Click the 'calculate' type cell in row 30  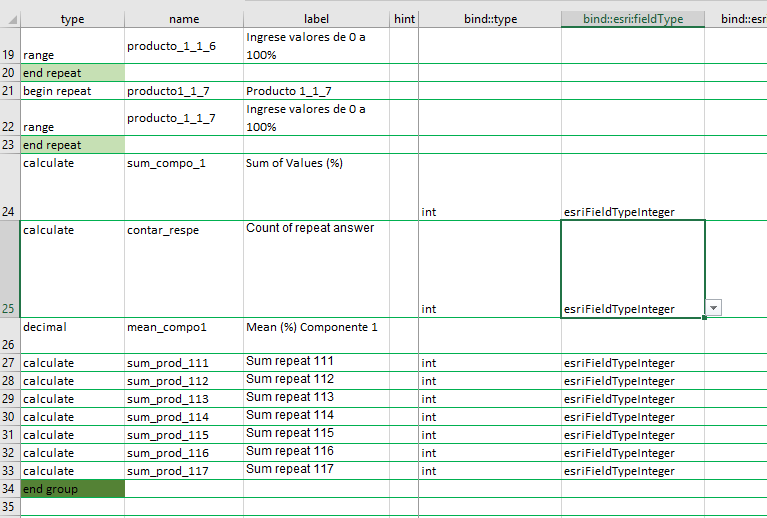tap(72, 417)
